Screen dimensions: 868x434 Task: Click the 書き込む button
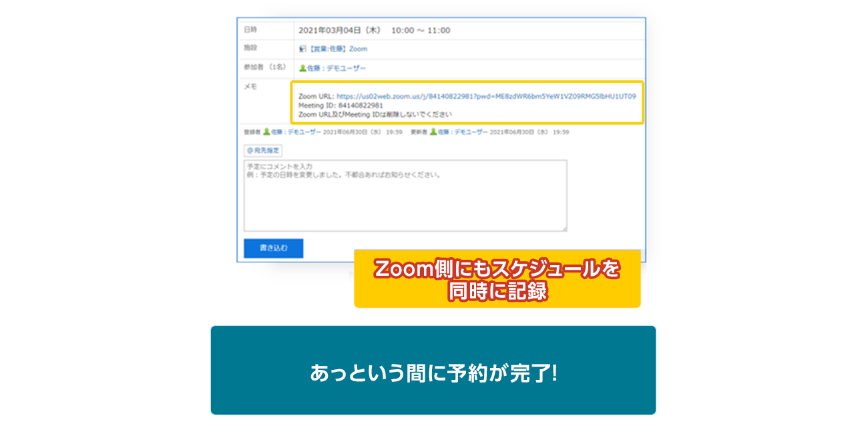click(274, 248)
